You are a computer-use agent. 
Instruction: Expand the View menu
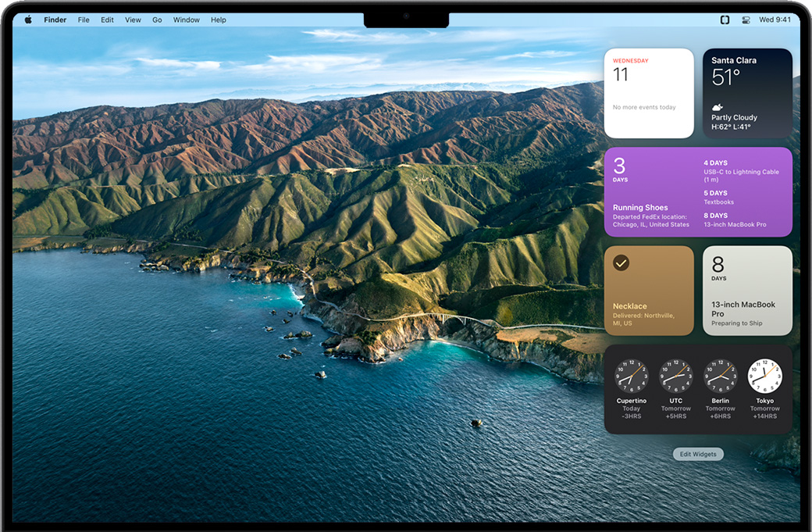point(133,20)
